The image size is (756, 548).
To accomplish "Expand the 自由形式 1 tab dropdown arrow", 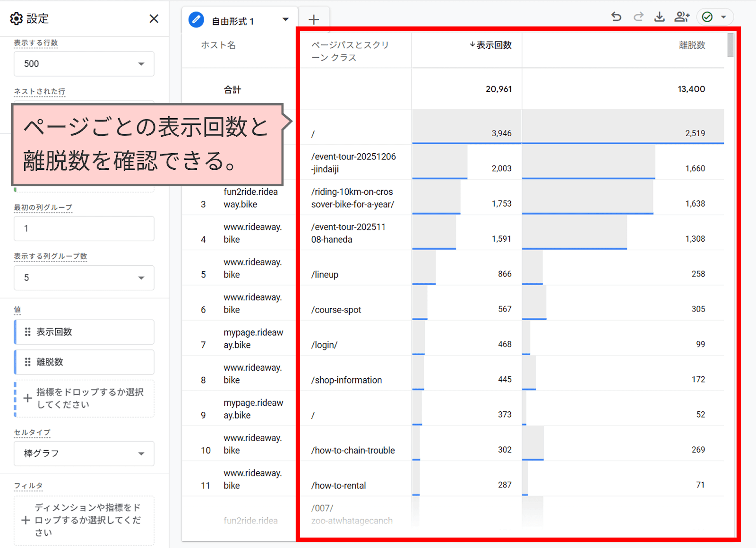I will [285, 20].
